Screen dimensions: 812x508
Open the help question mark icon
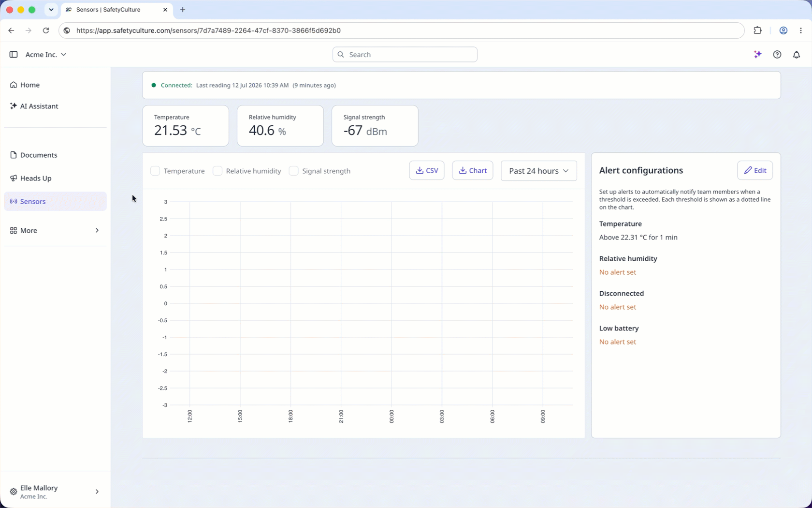(x=777, y=55)
